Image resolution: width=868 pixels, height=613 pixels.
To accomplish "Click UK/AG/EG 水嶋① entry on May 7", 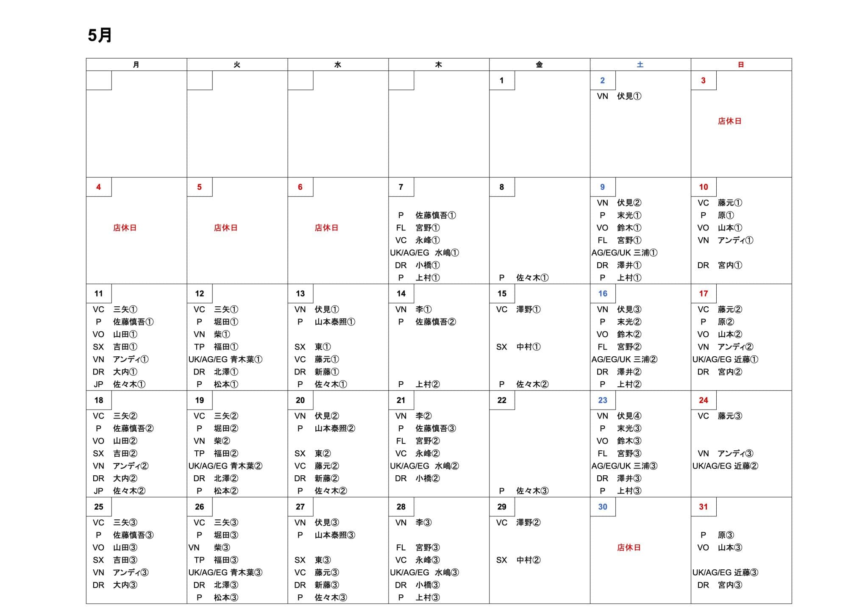I will point(424,253).
